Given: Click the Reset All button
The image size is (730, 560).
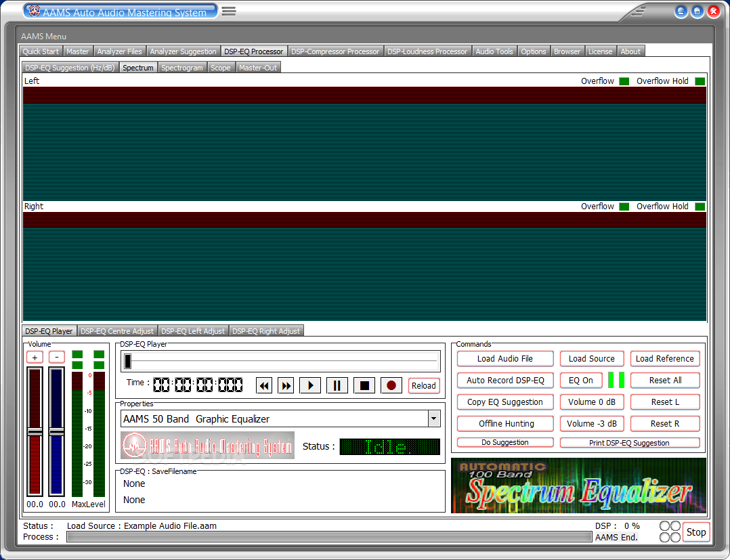Looking at the screenshot, I should [x=665, y=381].
